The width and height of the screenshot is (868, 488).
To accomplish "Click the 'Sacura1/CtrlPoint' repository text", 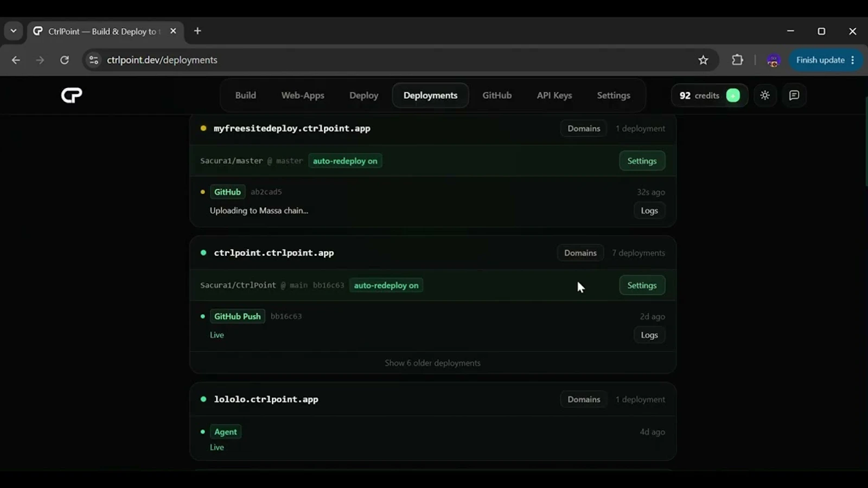I will coord(238,285).
